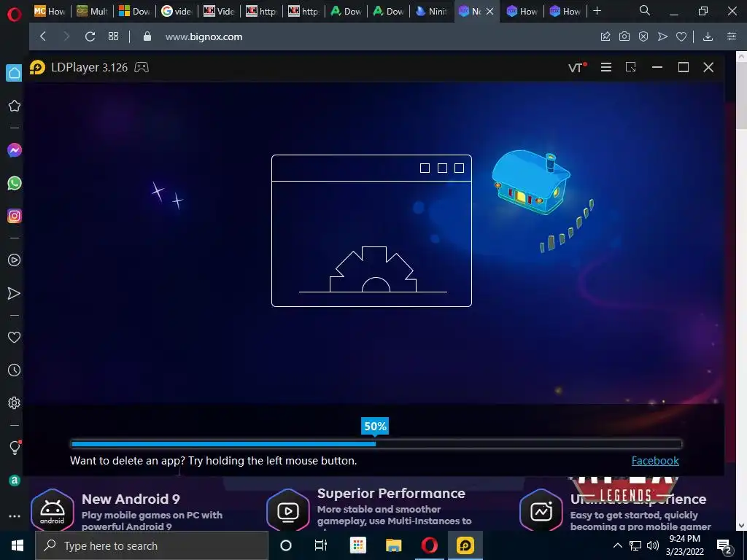Open Settings gear in Opera sidebar
Viewport: 747px width, 560px height.
pos(15,402)
